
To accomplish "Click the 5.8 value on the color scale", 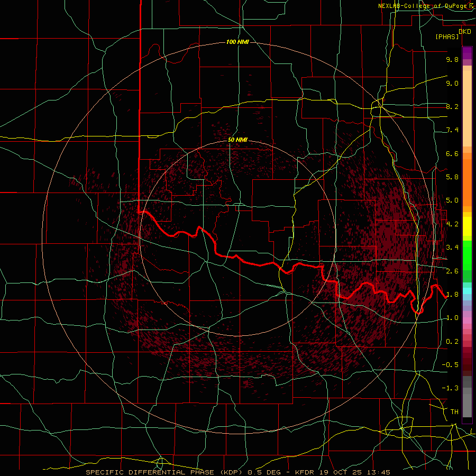I will 452,177.
